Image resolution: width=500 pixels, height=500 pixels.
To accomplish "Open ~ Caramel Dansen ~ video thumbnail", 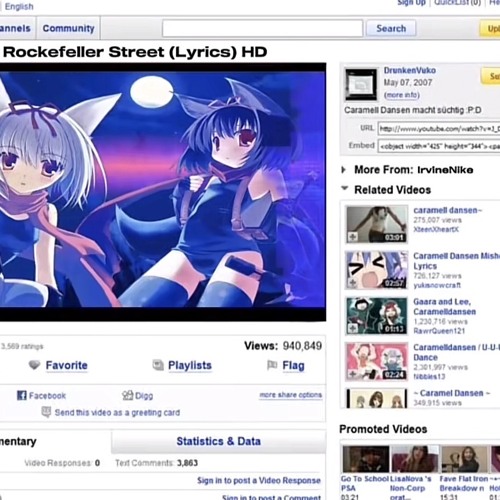I will tap(377, 398).
